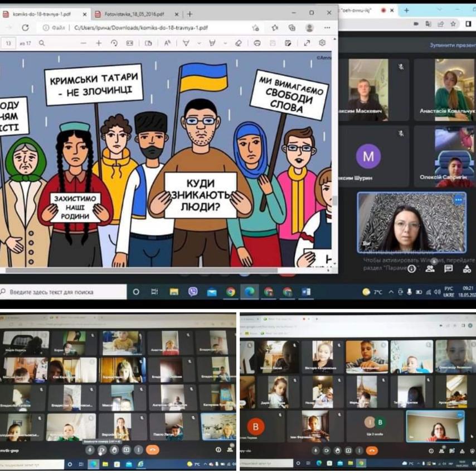This screenshot has width=476, height=473.
Task: Click Save as icon in PDF toolbar
Action: [288, 43]
